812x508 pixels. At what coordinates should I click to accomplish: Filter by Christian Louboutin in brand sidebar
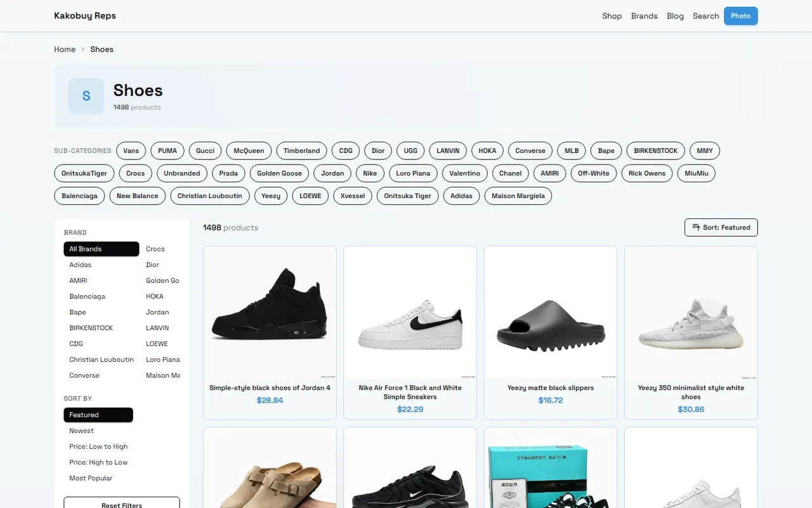coord(101,359)
